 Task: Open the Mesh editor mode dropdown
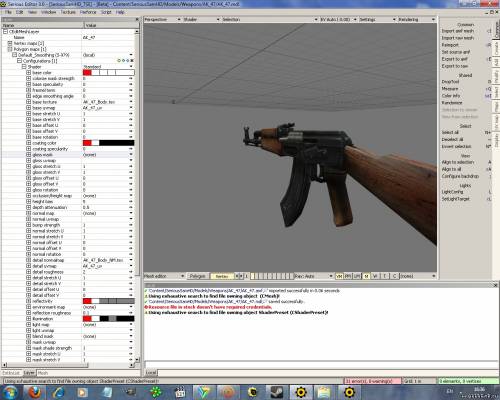click(164, 276)
